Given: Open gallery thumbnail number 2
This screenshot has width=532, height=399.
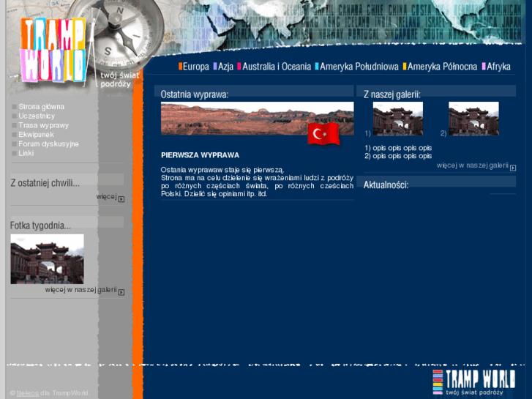Looking at the screenshot, I should click(473, 119).
